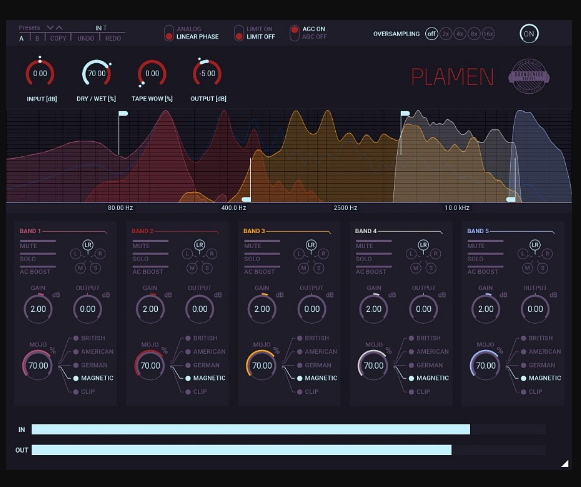Select R channel mode for Band 1
This screenshot has width=581, height=487.
coord(100,254)
